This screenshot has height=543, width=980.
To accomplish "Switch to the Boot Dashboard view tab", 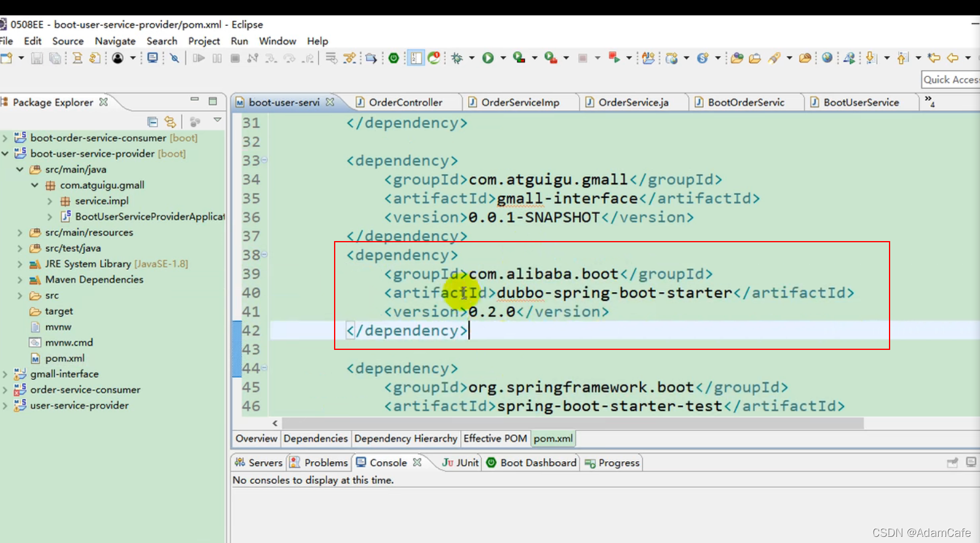I will [x=532, y=463].
